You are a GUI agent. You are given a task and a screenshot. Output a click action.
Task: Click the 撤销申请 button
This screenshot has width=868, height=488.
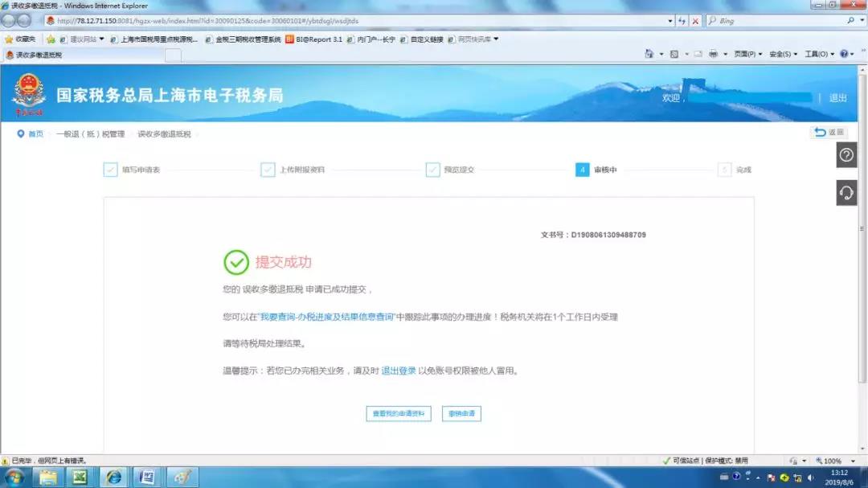pos(461,414)
